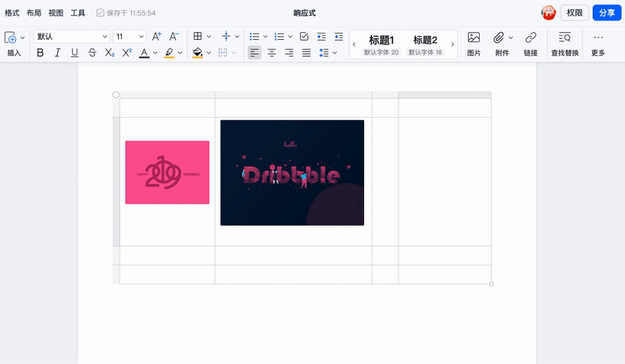The width and height of the screenshot is (625, 364).
Task: Apply superscript formatting
Action: click(x=127, y=52)
